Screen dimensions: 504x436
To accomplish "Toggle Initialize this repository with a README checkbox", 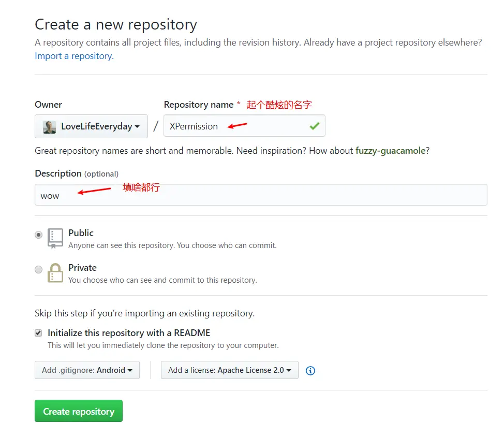I will coord(38,333).
